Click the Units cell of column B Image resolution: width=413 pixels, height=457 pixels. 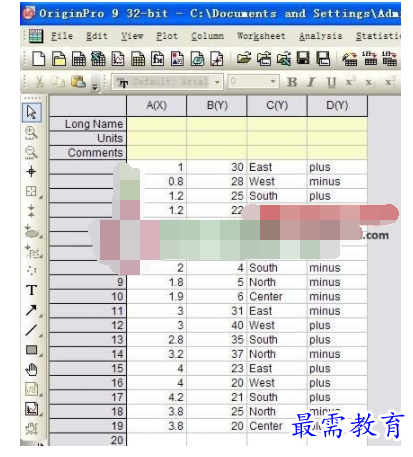coord(217,138)
